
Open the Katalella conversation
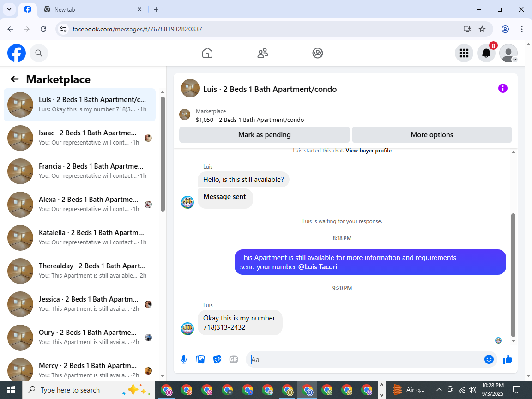coord(80,237)
